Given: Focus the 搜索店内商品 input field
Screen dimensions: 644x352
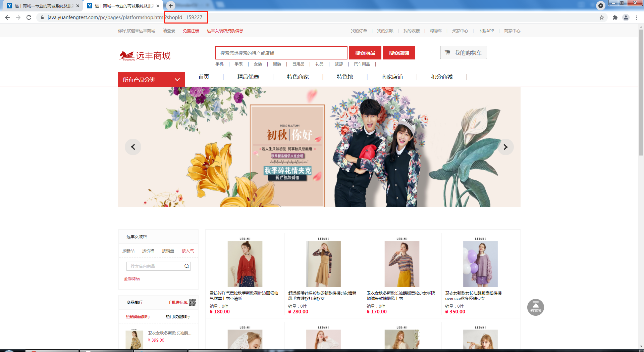Looking at the screenshot, I should (x=155, y=266).
